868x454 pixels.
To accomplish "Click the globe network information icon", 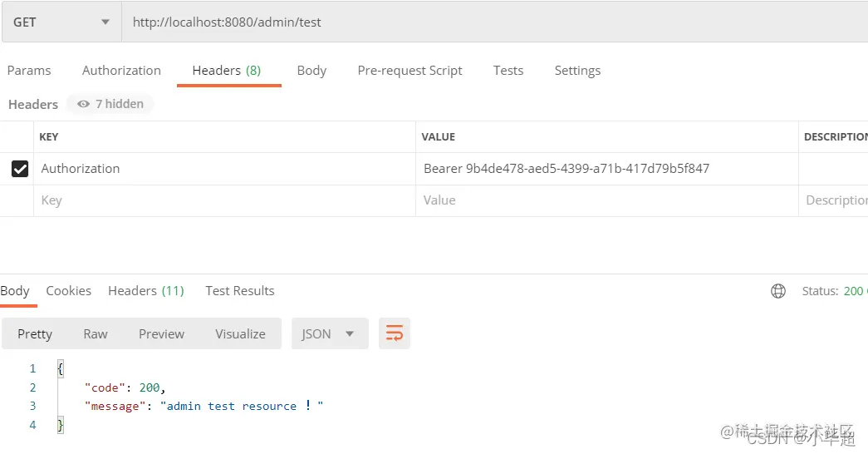I will (778, 291).
